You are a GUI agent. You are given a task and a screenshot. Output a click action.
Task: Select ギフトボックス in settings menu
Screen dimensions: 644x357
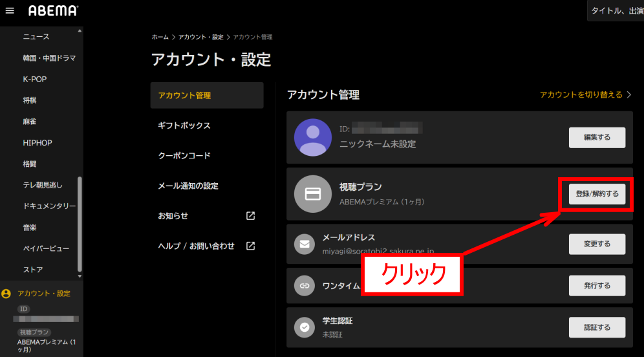pos(184,125)
